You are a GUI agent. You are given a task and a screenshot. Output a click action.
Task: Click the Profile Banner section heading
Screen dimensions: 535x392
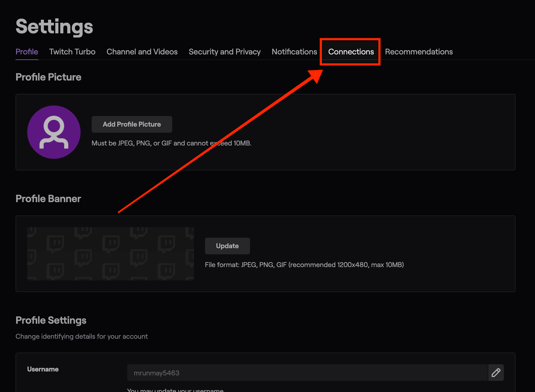pyautogui.click(x=48, y=199)
